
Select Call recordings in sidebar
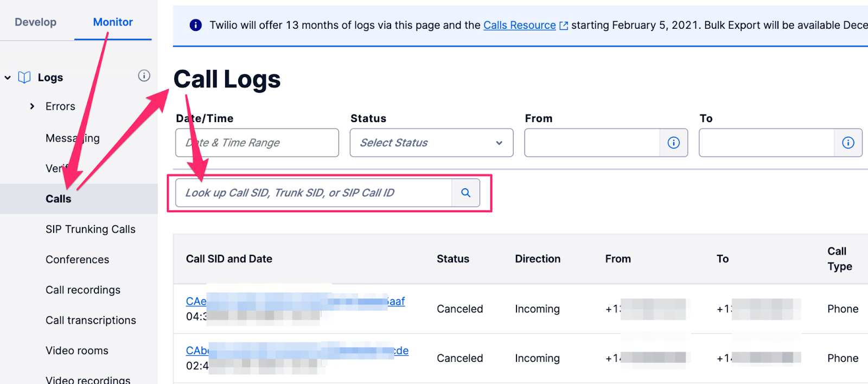pos(83,290)
